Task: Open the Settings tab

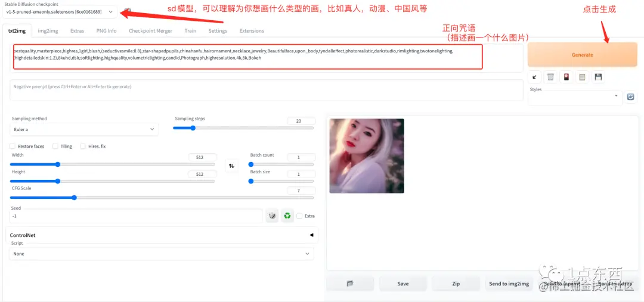Action: coord(218,31)
